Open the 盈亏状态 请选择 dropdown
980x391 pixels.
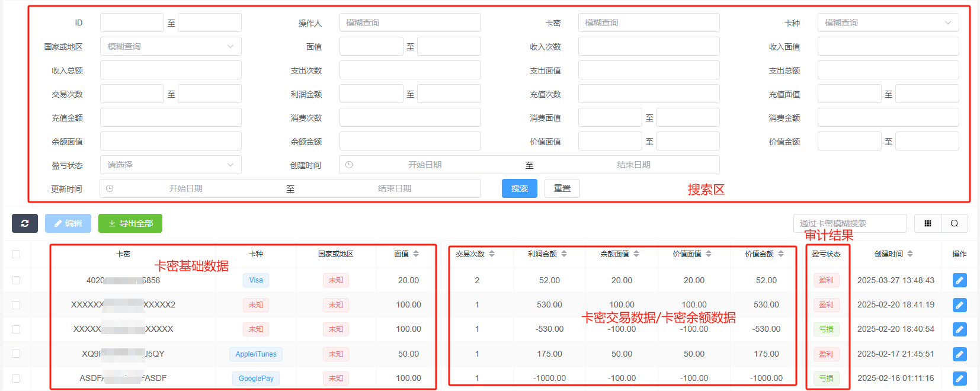point(171,165)
